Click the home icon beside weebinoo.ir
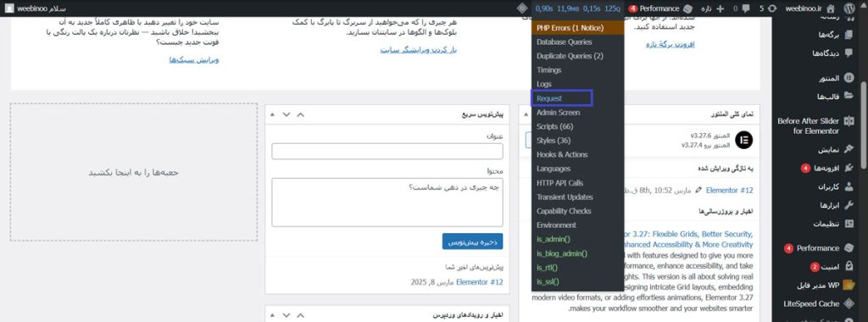This screenshot has height=322, width=868. coord(832,8)
